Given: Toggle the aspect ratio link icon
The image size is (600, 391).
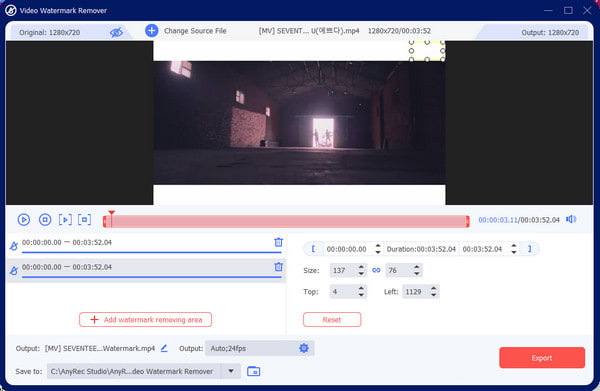Looking at the screenshot, I should pyautogui.click(x=376, y=270).
